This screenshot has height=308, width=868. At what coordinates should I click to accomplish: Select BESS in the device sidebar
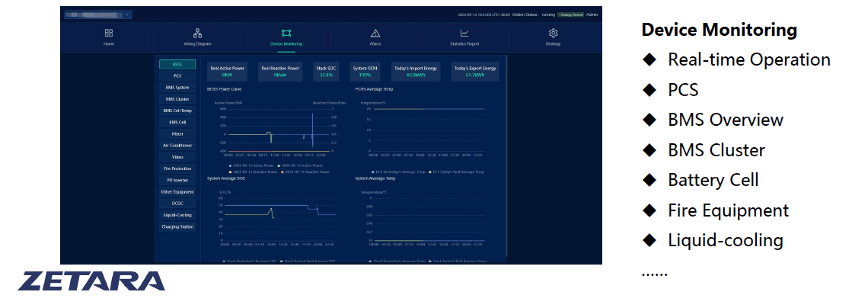[177, 65]
